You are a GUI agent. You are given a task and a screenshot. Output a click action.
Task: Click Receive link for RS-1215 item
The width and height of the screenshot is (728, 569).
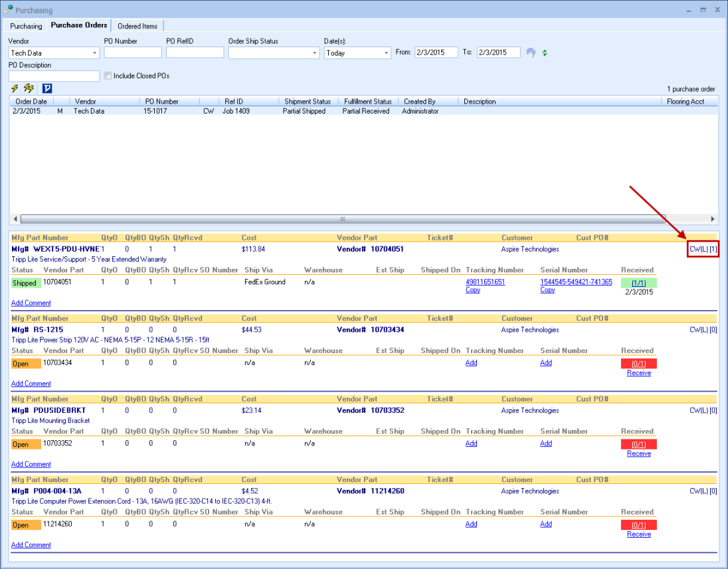[638, 373]
